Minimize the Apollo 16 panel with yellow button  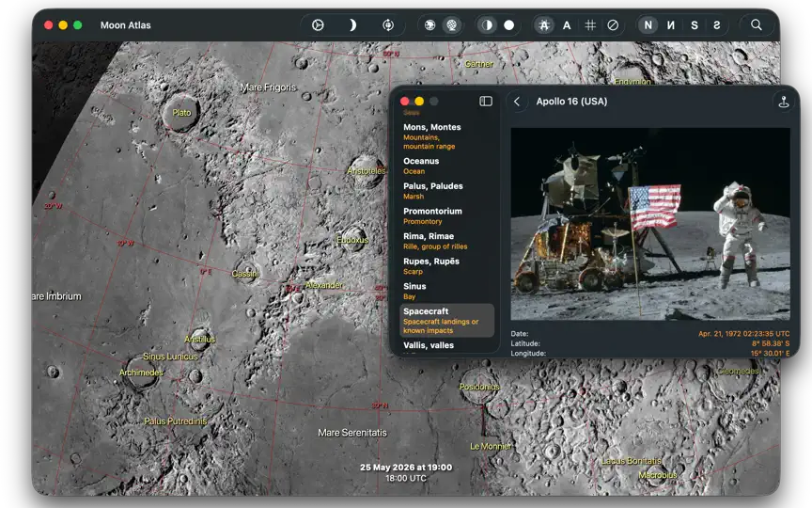coord(419,101)
